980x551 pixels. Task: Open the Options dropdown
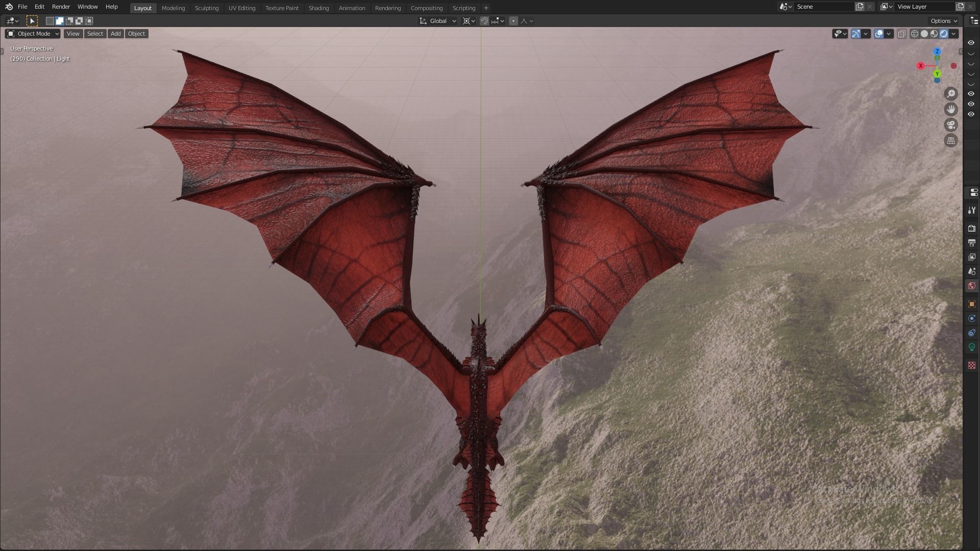point(944,21)
